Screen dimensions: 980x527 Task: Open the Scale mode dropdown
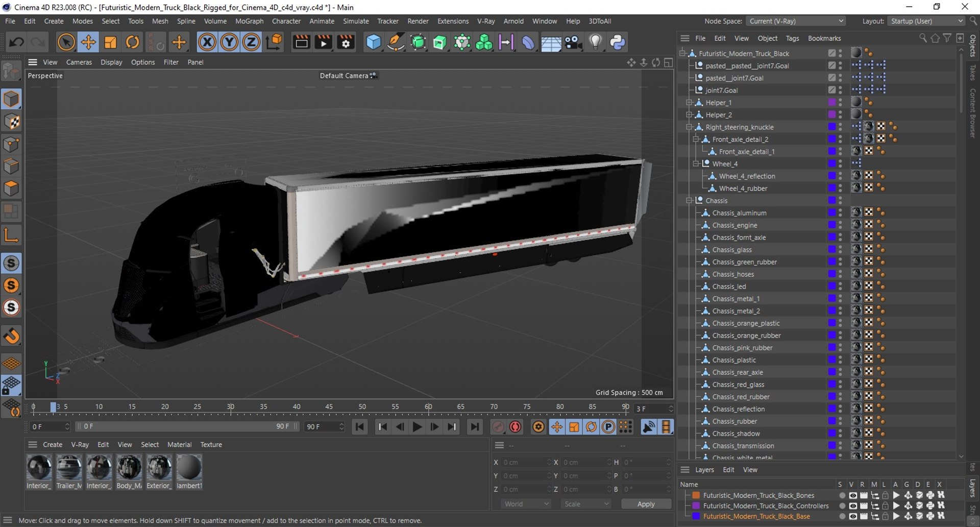[586, 504]
